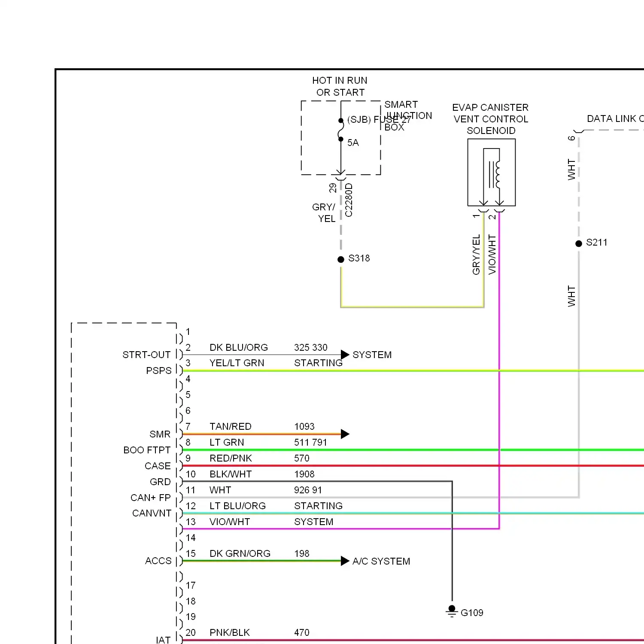Click circuit number 926 91
This screenshot has width=644, height=644.
[308, 490]
